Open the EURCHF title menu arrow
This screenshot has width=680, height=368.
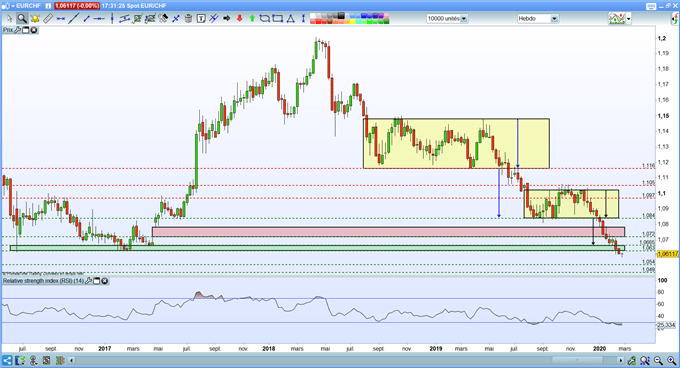13,6
